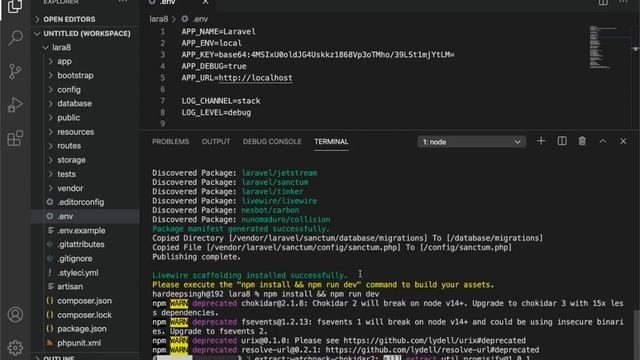Close the terminal panel
This screenshot has width=640, height=360.
click(x=623, y=141)
